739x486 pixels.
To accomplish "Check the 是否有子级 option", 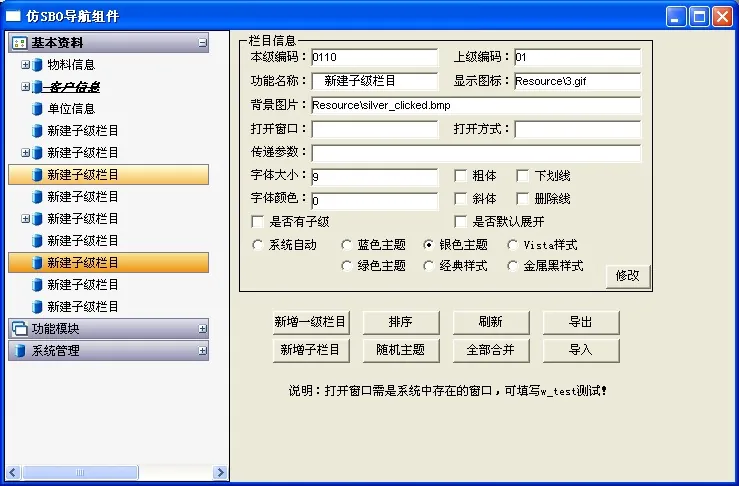I will click(x=257, y=222).
